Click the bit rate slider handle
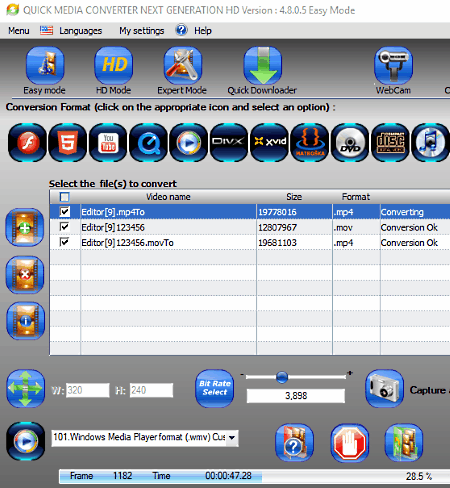The image size is (450, 488). point(282,377)
